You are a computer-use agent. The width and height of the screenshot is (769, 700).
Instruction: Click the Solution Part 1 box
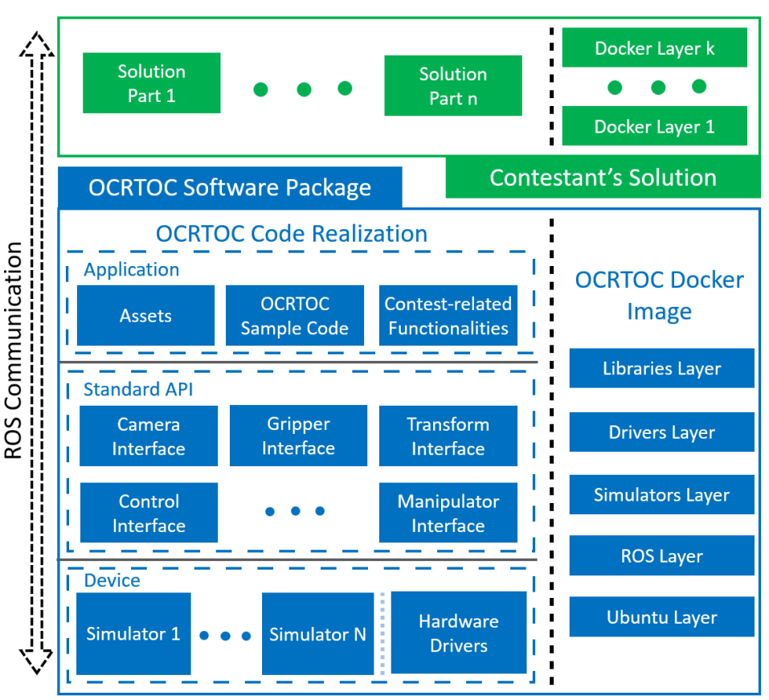(152, 83)
